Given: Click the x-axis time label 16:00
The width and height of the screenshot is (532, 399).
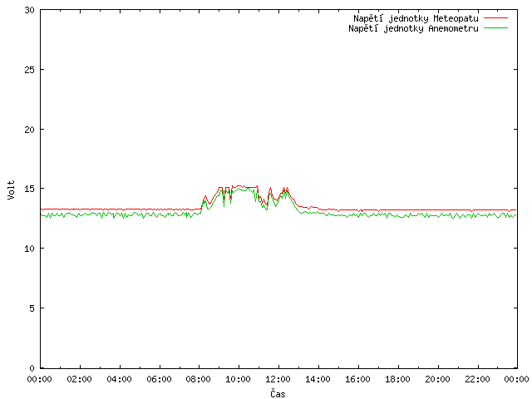Looking at the screenshot, I should coord(358,379).
